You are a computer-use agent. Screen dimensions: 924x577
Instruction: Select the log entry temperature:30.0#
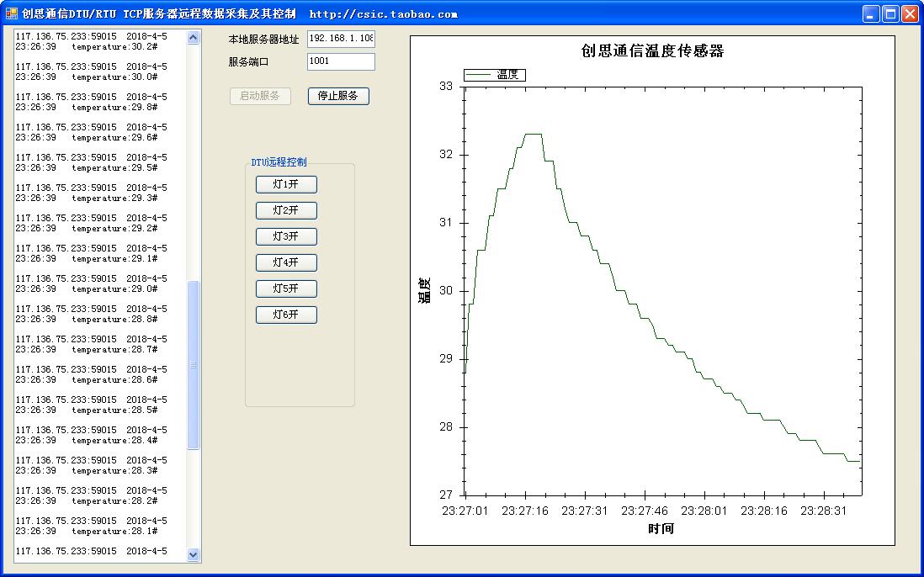pyautogui.click(x=114, y=77)
